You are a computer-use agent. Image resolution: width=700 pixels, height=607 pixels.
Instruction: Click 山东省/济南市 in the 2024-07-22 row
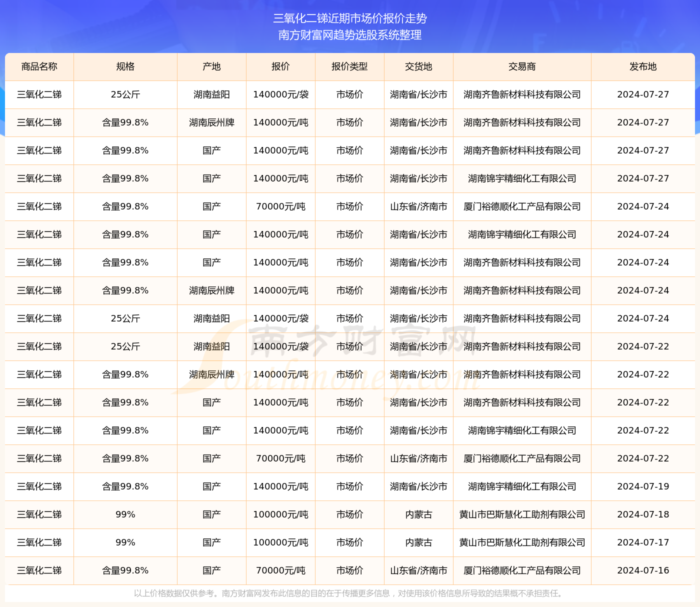pos(418,458)
